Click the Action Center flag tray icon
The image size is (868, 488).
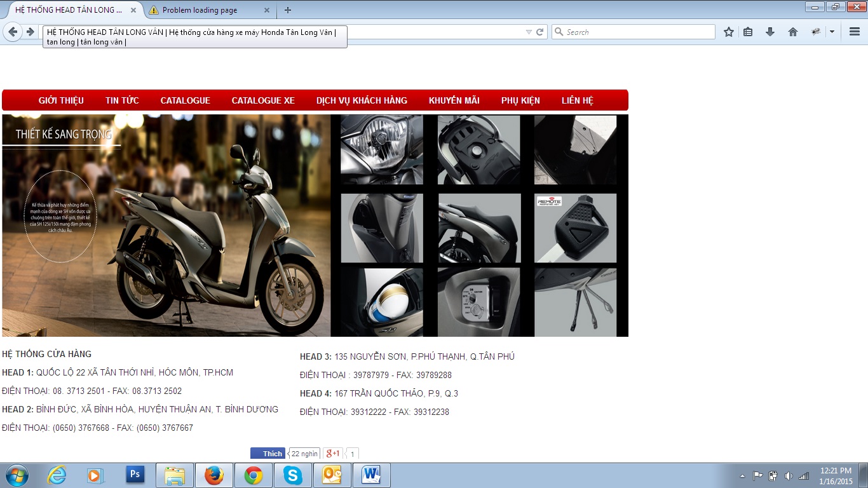click(758, 476)
